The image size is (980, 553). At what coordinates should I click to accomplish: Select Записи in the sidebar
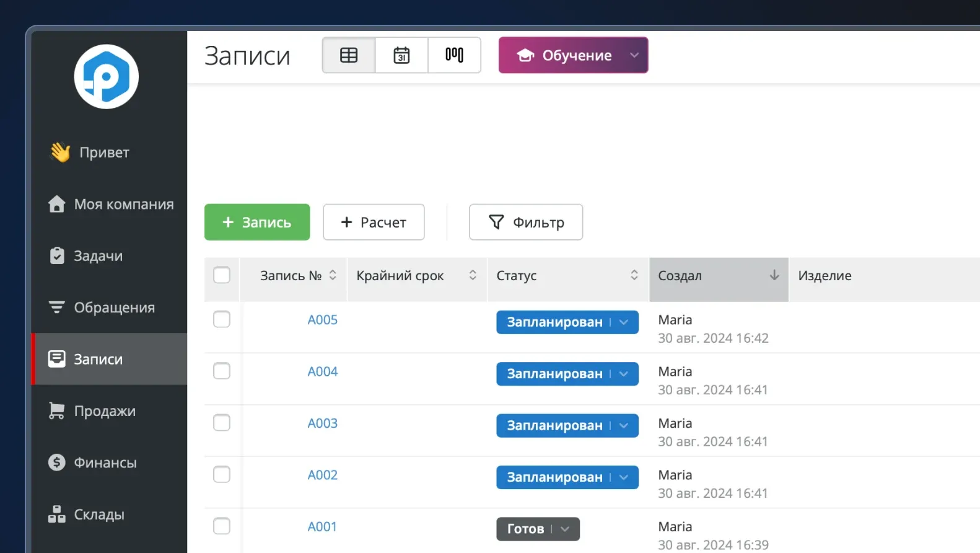pyautogui.click(x=110, y=359)
